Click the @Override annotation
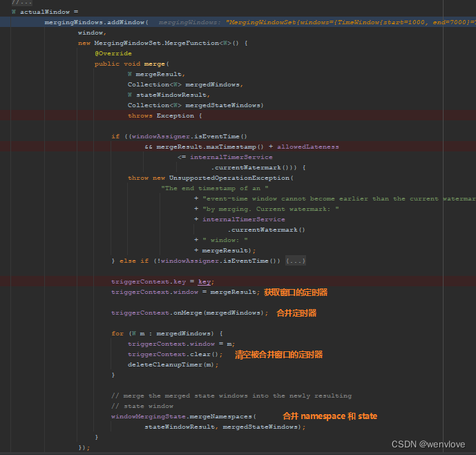The image size is (476, 455). (x=113, y=53)
